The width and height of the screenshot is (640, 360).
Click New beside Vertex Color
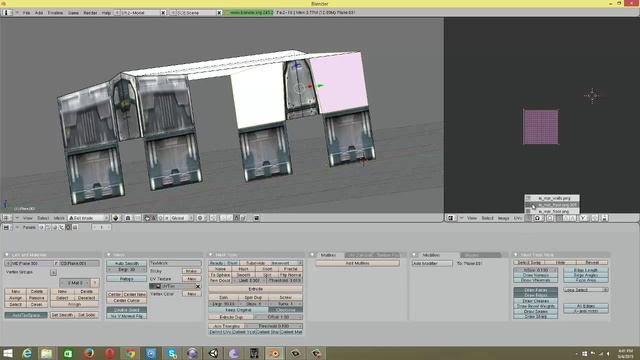[192, 294]
